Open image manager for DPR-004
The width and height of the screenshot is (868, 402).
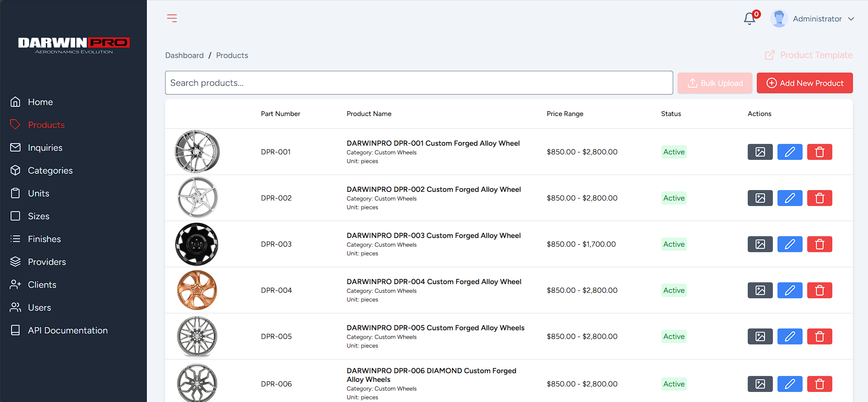click(x=760, y=291)
